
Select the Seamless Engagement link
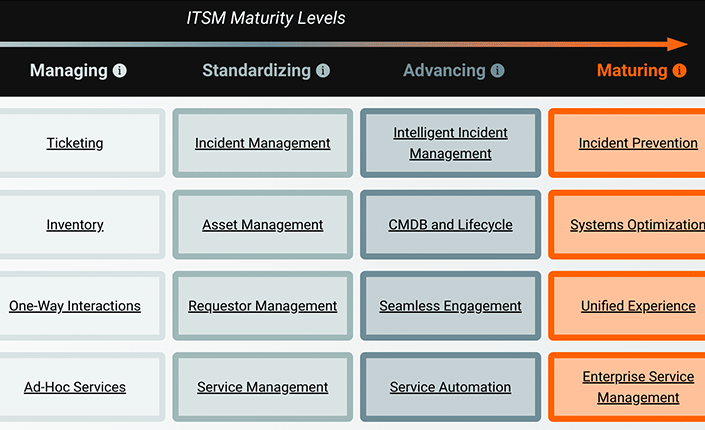point(450,306)
